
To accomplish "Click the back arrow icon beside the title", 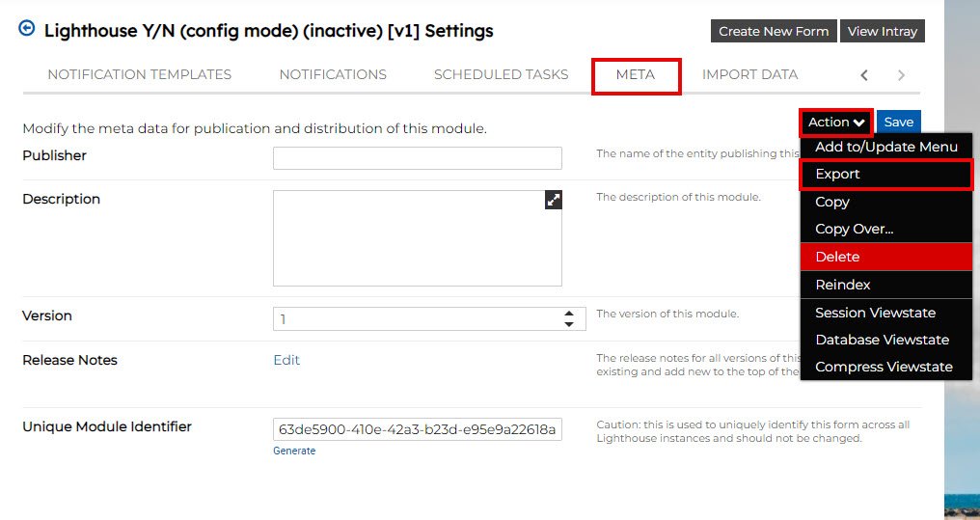I will tap(27, 29).
